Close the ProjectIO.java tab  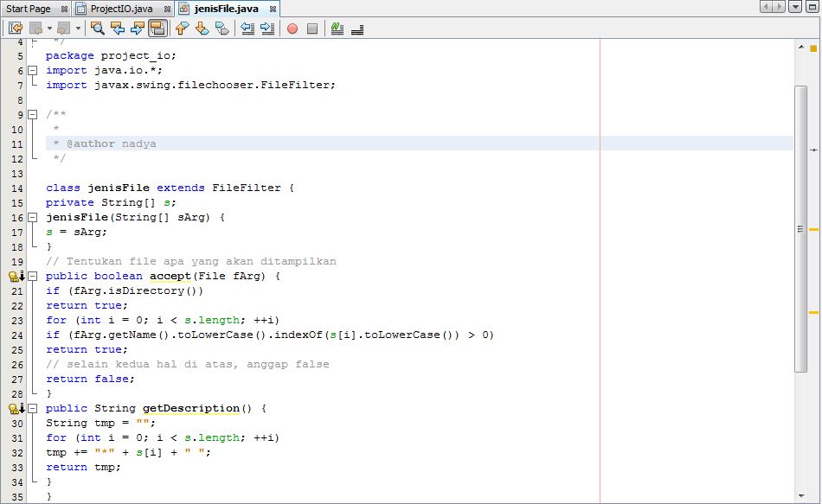click(x=167, y=9)
